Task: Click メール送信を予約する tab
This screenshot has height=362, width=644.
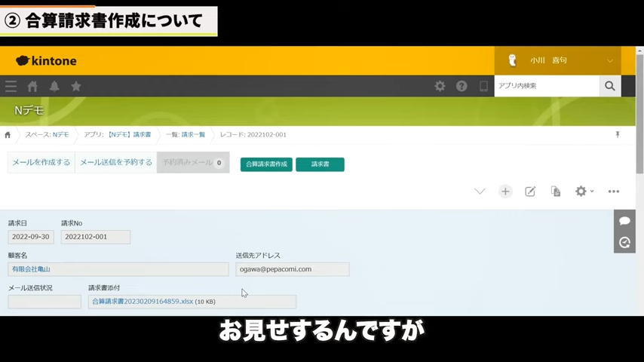Action: coord(116,162)
